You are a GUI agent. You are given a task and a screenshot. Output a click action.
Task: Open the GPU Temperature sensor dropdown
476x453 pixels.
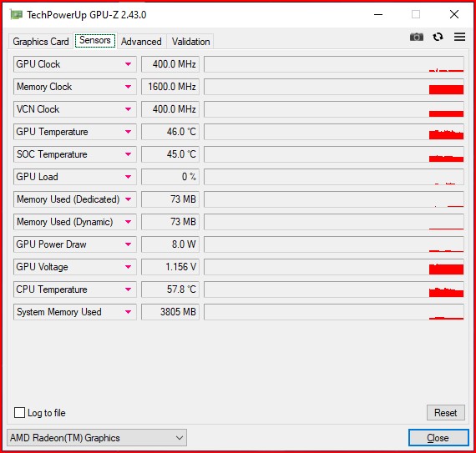[128, 132]
